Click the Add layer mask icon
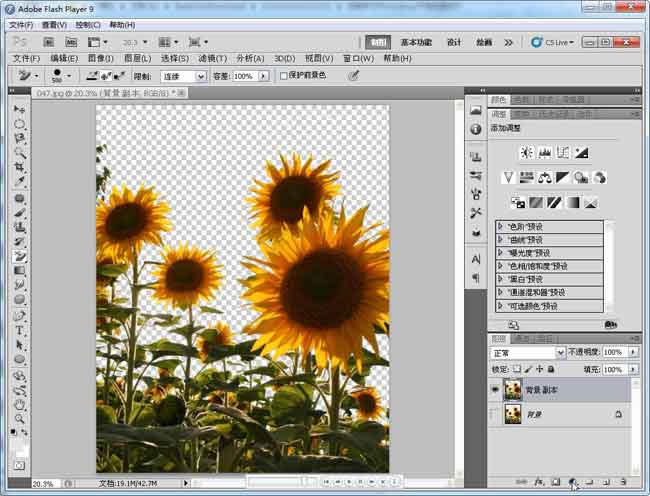This screenshot has width=650, height=496. click(x=556, y=482)
